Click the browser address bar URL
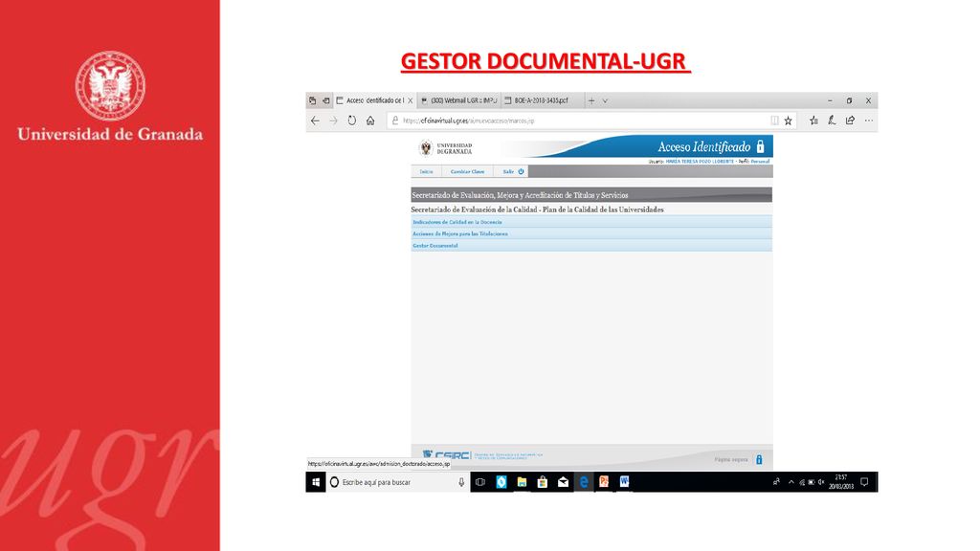 (x=469, y=121)
